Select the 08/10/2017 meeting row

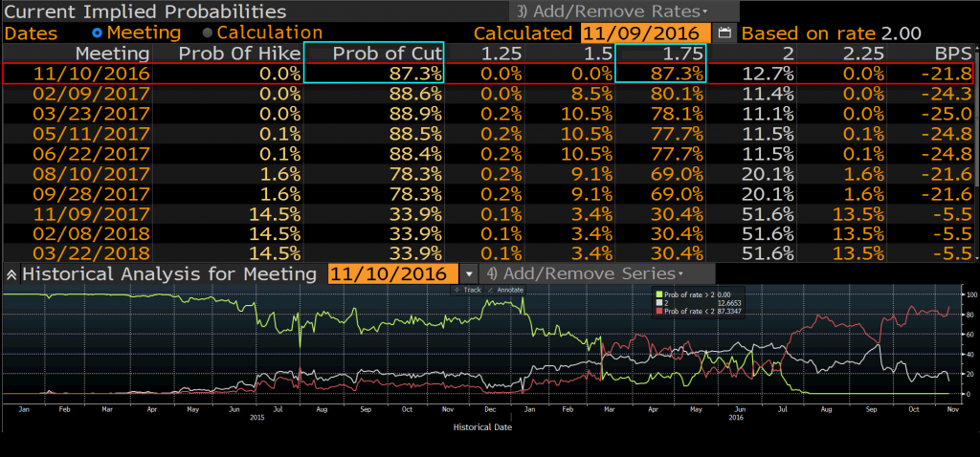point(489,174)
